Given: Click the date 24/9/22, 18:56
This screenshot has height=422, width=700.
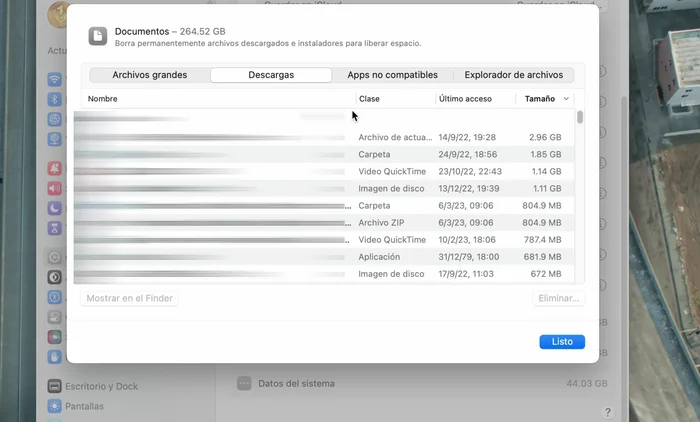Looking at the screenshot, I should [467, 154].
